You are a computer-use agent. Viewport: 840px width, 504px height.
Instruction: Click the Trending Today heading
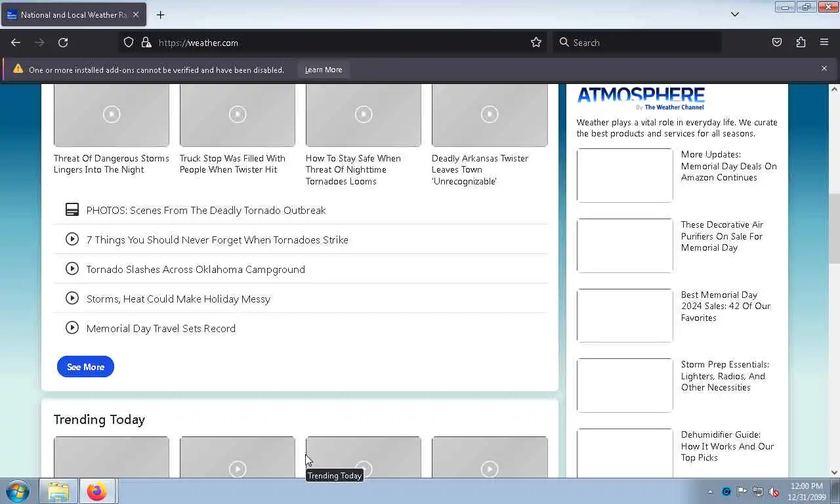[x=99, y=419]
